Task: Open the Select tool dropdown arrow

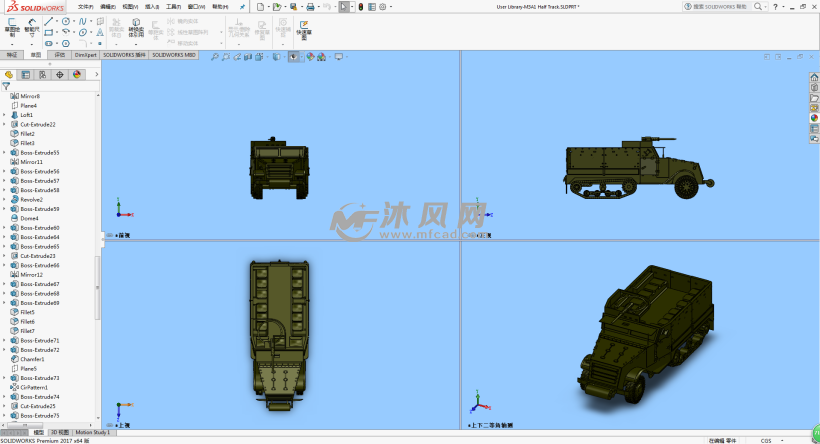Action: pos(352,7)
